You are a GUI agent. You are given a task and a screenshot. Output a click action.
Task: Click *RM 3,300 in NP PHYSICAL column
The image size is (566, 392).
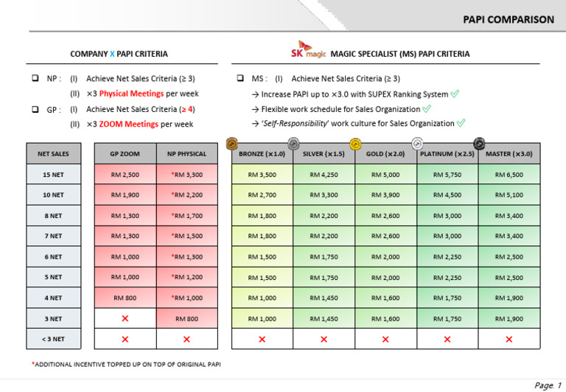click(x=187, y=175)
